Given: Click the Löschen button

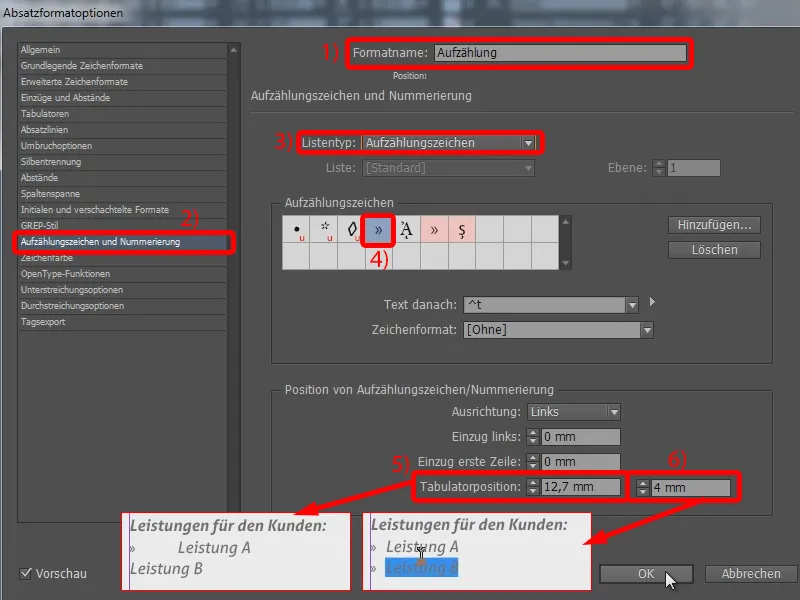Looking at the screenshot, I should [x=714, y=250].
